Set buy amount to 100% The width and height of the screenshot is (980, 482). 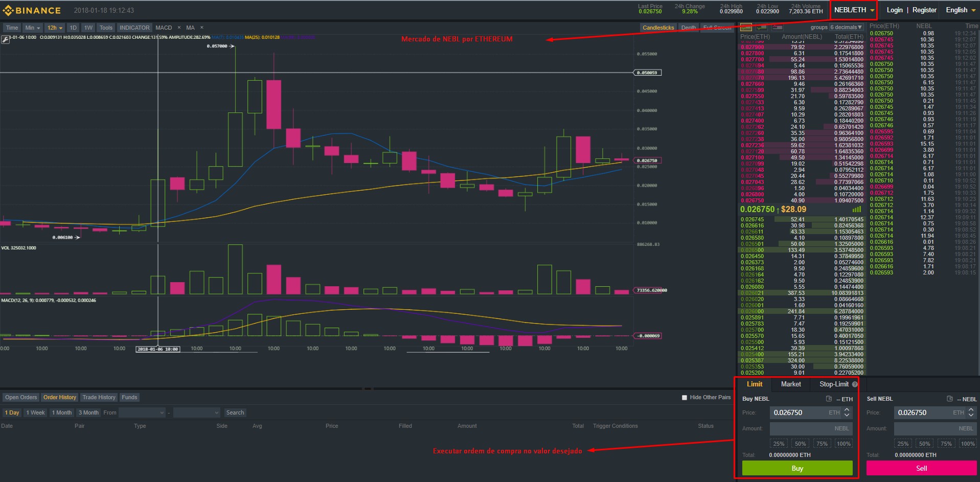point(844,444)
